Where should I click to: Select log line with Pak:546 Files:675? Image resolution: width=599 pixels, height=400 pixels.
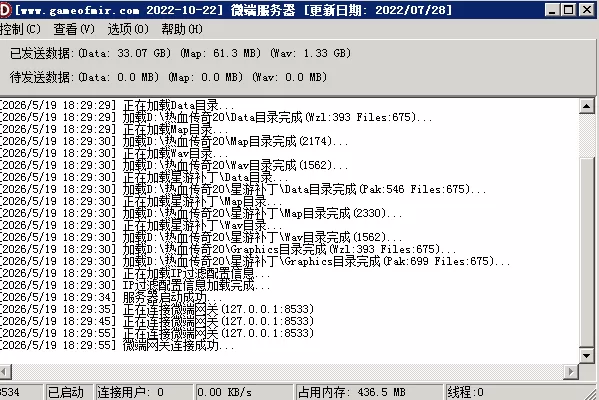pyautogui.click(x=243, y=189)
